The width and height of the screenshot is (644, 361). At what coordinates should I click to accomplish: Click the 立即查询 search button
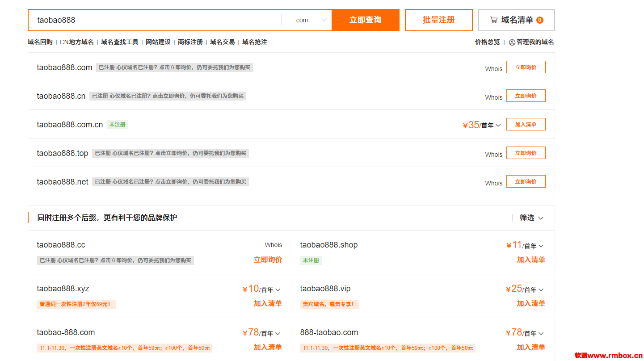(x=366, y=20)
